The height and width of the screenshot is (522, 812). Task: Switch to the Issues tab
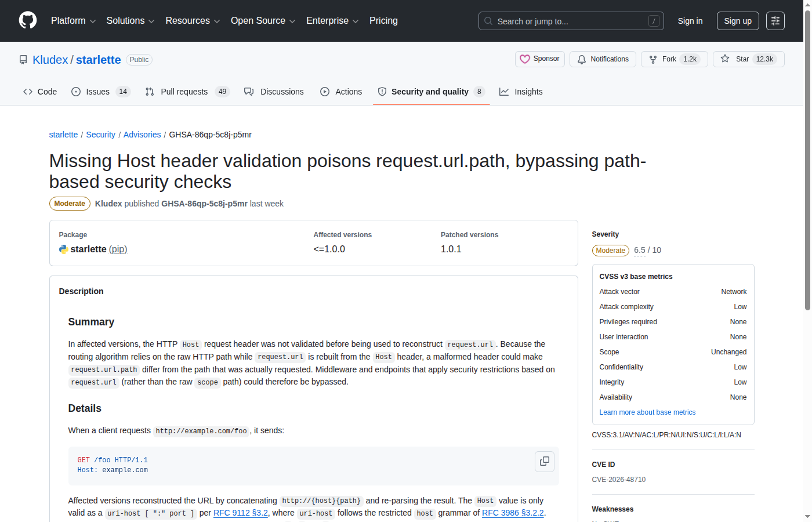pos(101,92)
